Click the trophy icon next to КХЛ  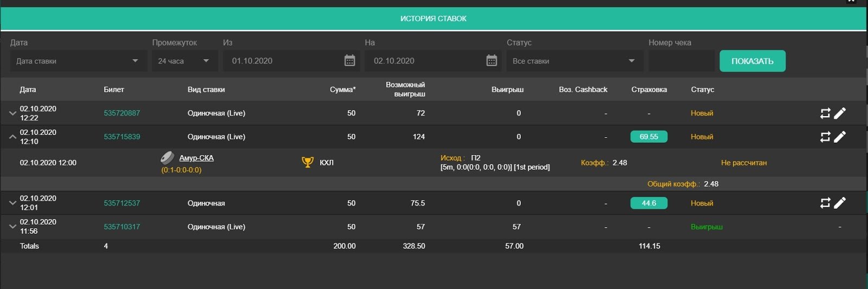pos(308,162)
